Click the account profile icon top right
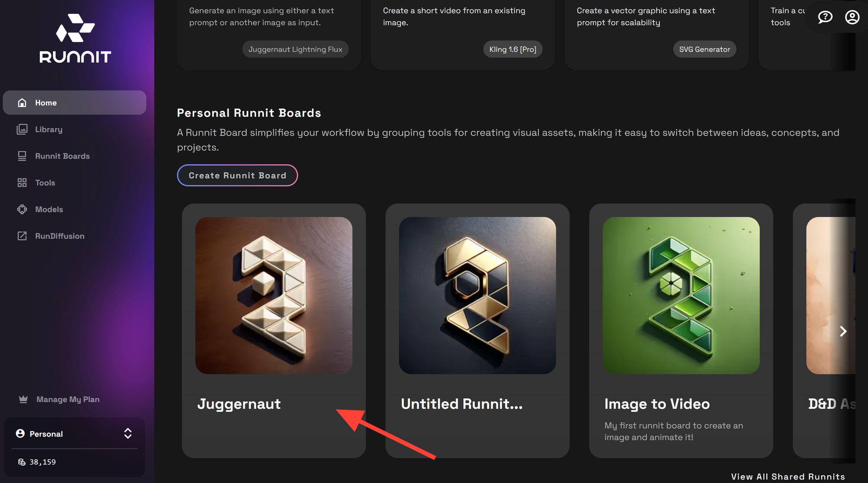Viewport: 868px width, 483px height. tap(852, 17)
